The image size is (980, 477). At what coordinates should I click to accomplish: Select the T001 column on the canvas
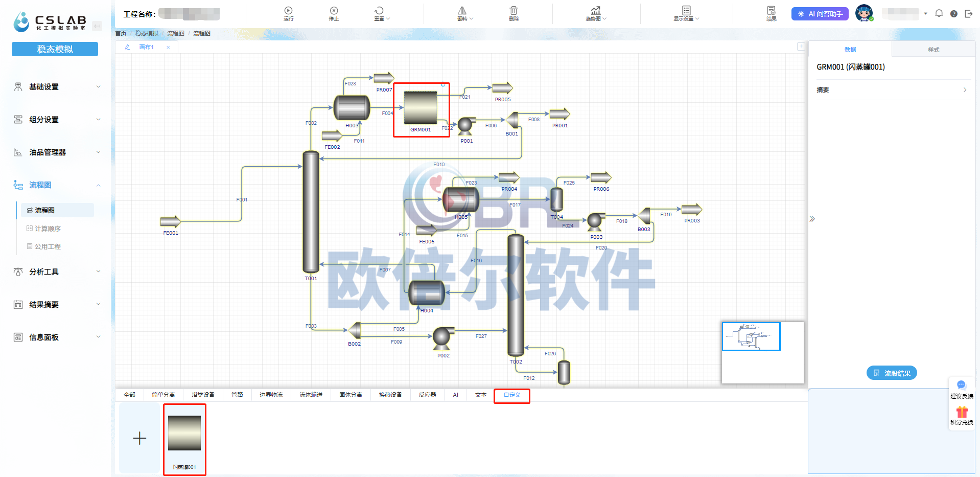311,212
